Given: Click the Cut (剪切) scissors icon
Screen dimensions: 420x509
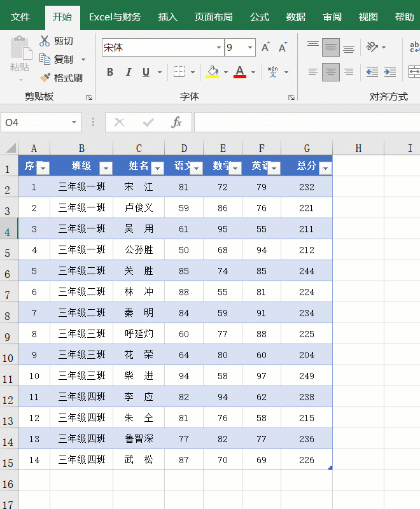Looking at the screenshot, I should (x=45, y=41).
